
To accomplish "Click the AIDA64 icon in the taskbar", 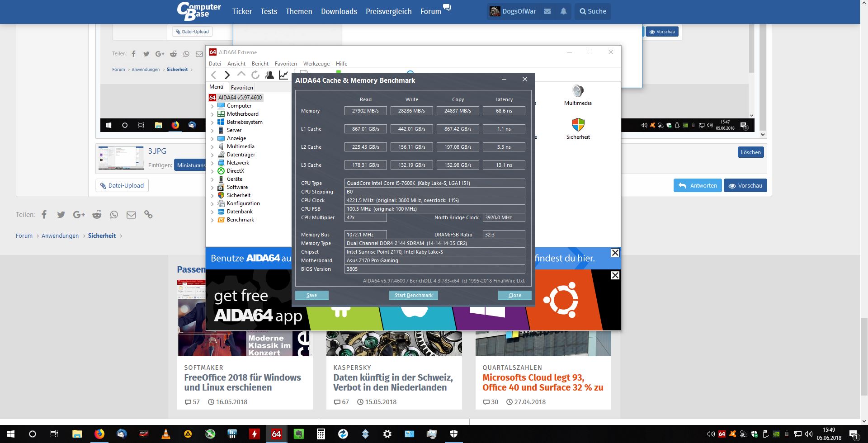I will [277, 434].
